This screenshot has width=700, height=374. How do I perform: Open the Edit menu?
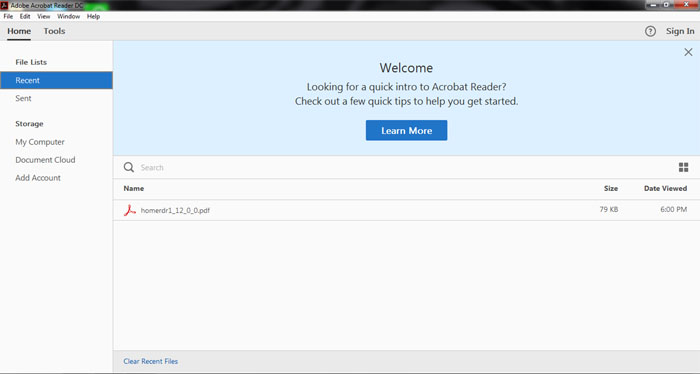click(x=25, y=17)
